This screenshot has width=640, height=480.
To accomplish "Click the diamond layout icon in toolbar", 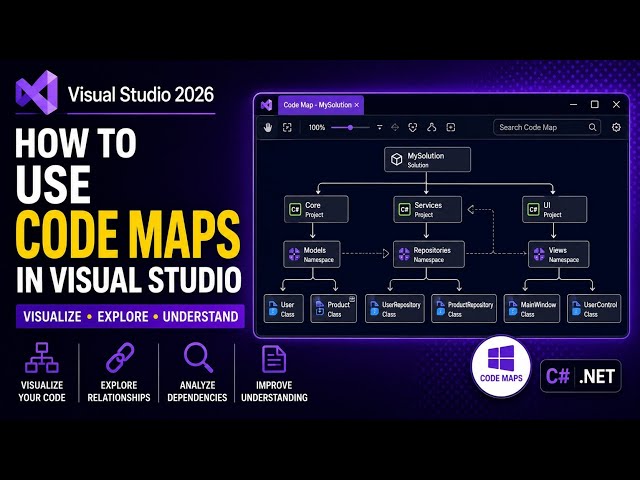I will point(395,127).
